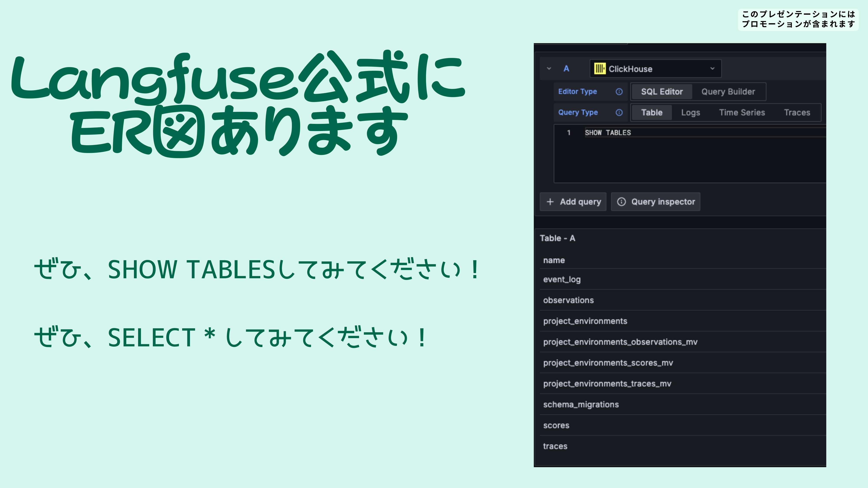Select the project_environments_scores_mv row
Viewport: 868px width, 488px height.
point(683,363)
